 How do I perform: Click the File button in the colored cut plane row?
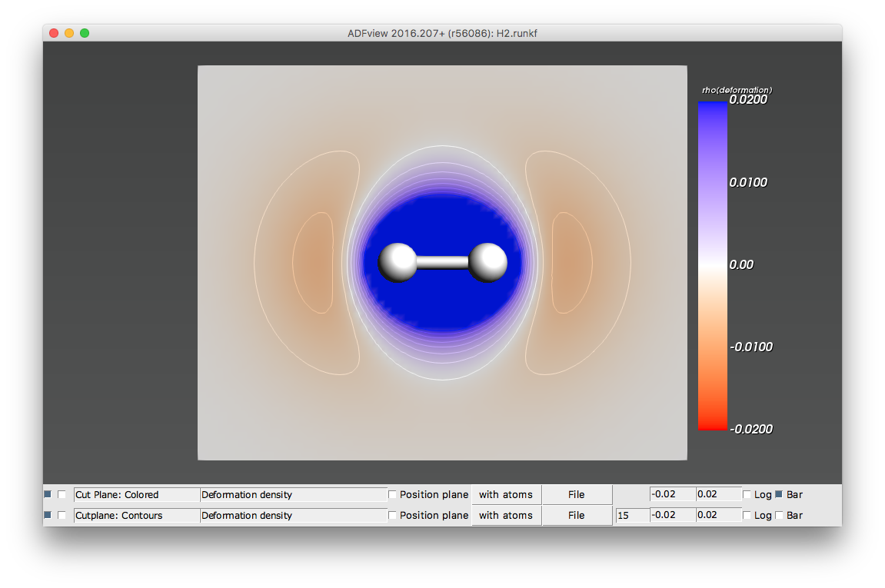(x=577, y=494)
